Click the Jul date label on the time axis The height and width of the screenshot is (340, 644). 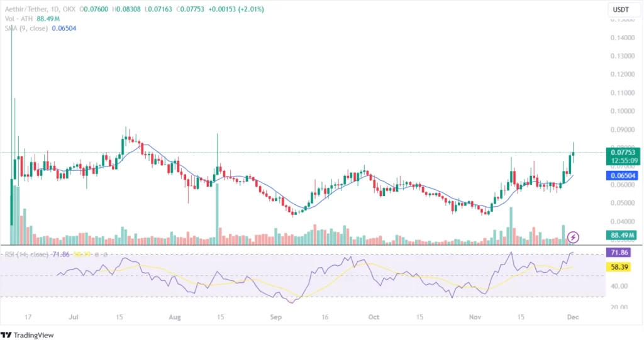point(74,317)
